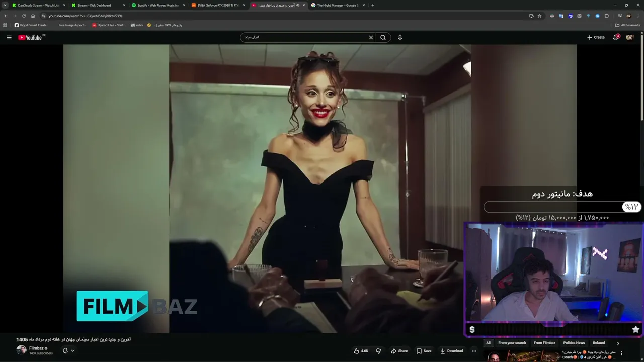
Task: Open the VPN packages bookmark
Action: [165, 25]
